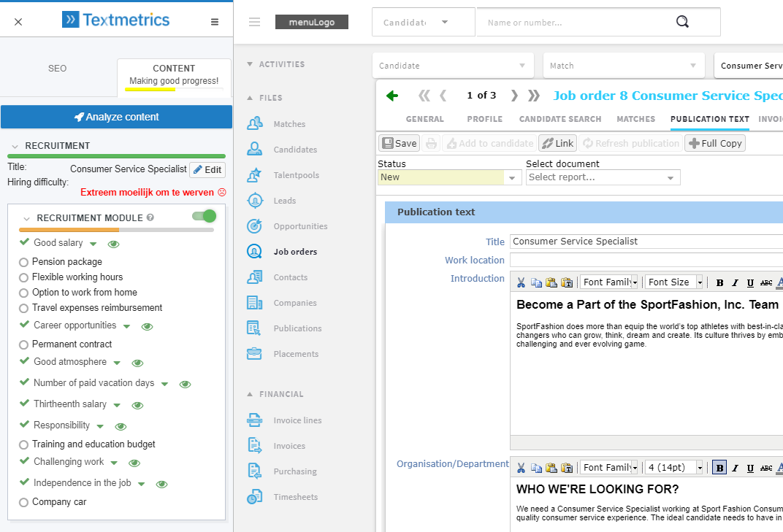
Task: Apply Bold in the Introduction editor
Action: 719,283
